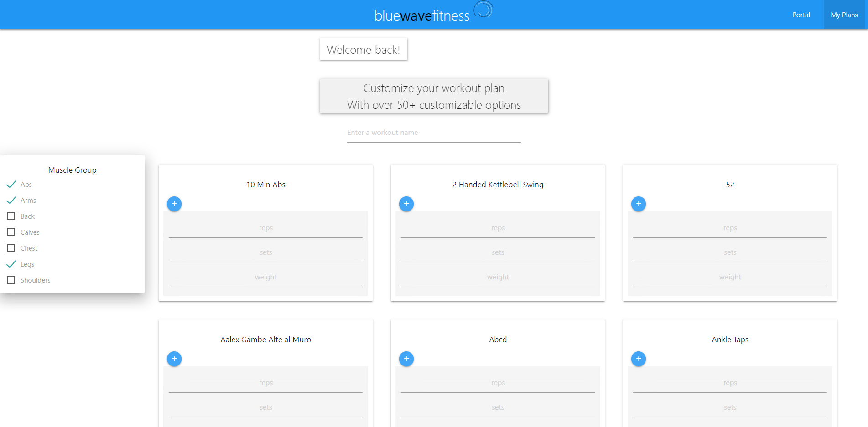This screenshot has height=427, width=868.
Task: Add Aalex Gambe Alte al Muro exercise
Action: click(x=174, y=359)
